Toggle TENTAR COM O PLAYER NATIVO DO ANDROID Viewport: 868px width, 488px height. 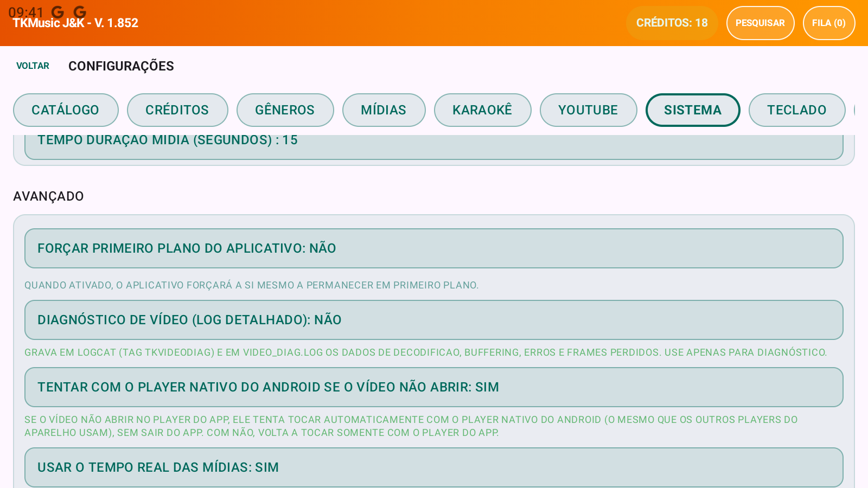(x=434, y=387)
